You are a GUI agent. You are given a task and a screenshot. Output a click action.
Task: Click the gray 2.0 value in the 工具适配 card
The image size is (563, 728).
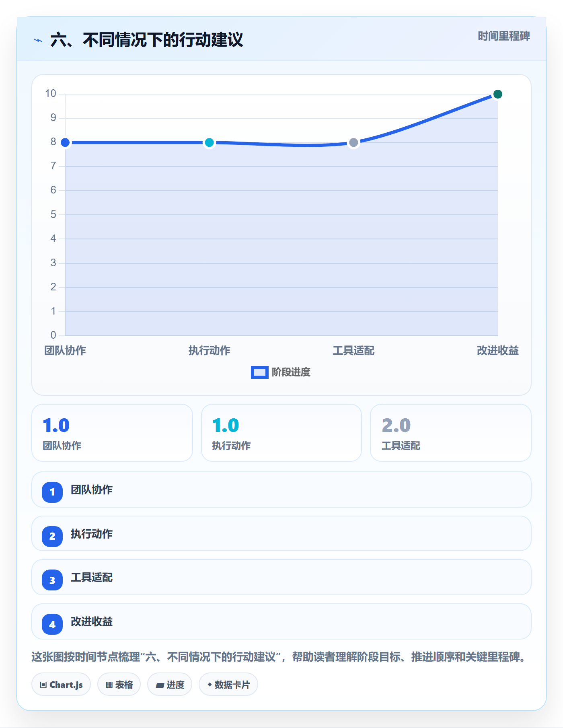tap(396, 426)
